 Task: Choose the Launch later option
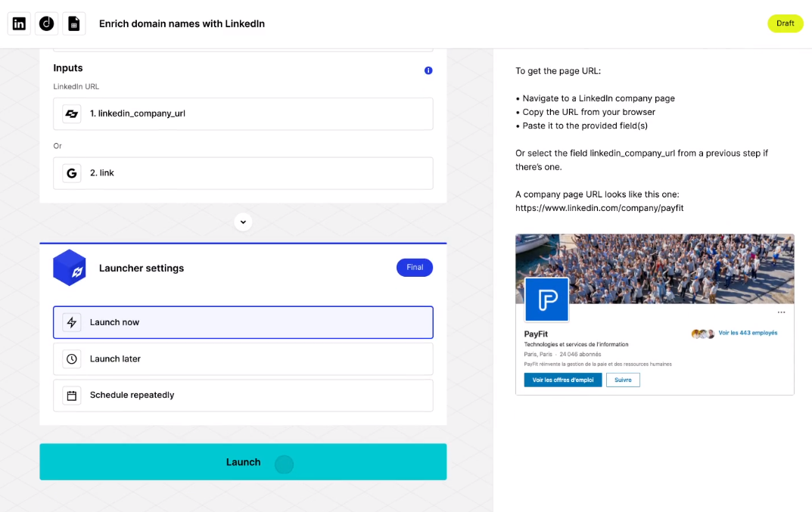(x=243, y=358)
